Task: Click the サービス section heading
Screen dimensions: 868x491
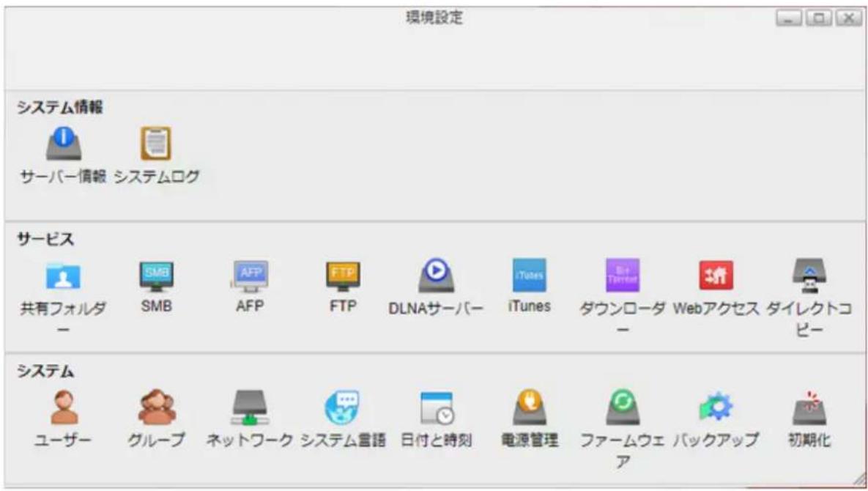Action: tap(45, 239)
